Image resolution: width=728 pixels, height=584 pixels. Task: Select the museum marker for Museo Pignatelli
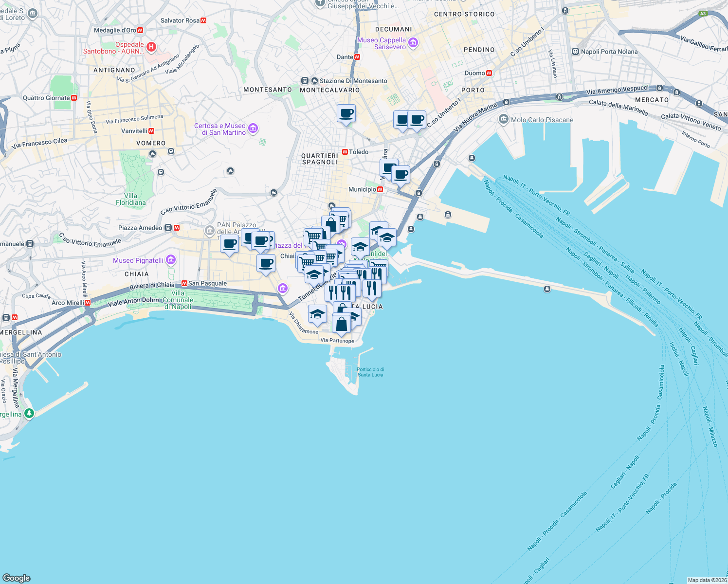pos(170,260)
